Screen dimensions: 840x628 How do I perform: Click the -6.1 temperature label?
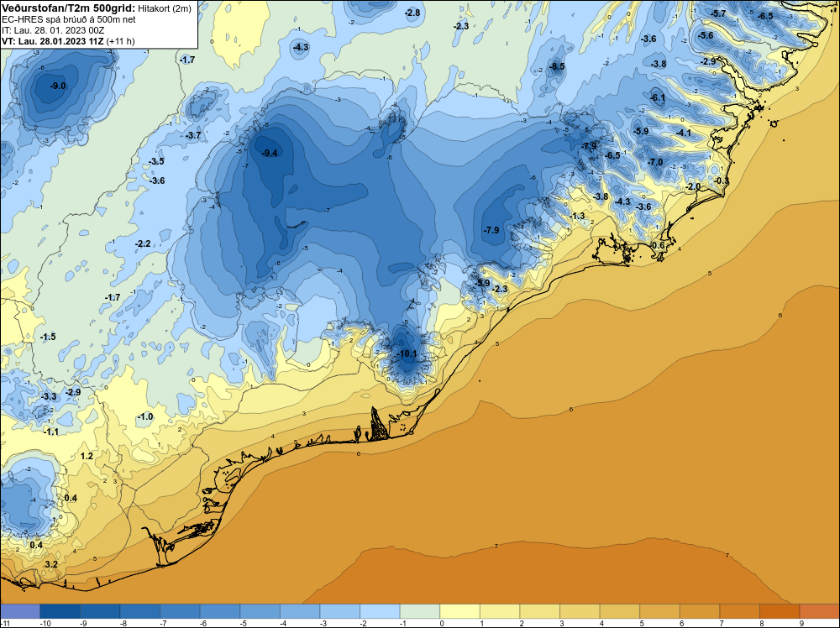click(x=658, y=97)
